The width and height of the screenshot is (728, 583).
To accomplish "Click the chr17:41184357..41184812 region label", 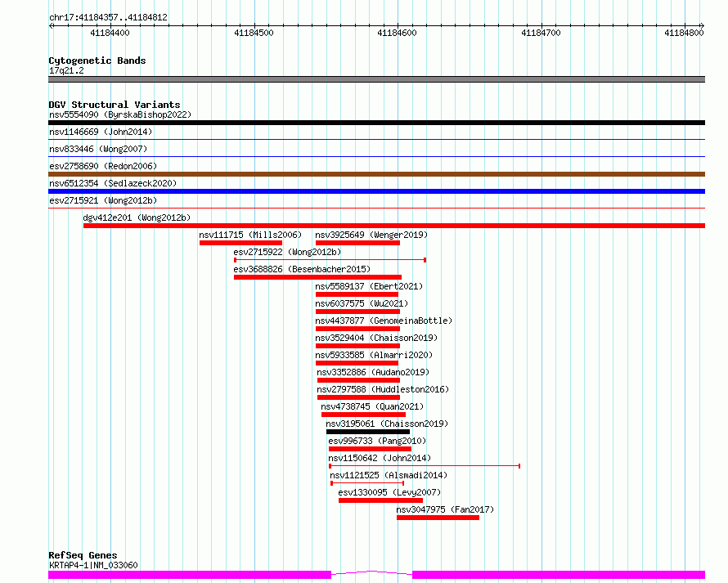I will [x=108, y=18].
